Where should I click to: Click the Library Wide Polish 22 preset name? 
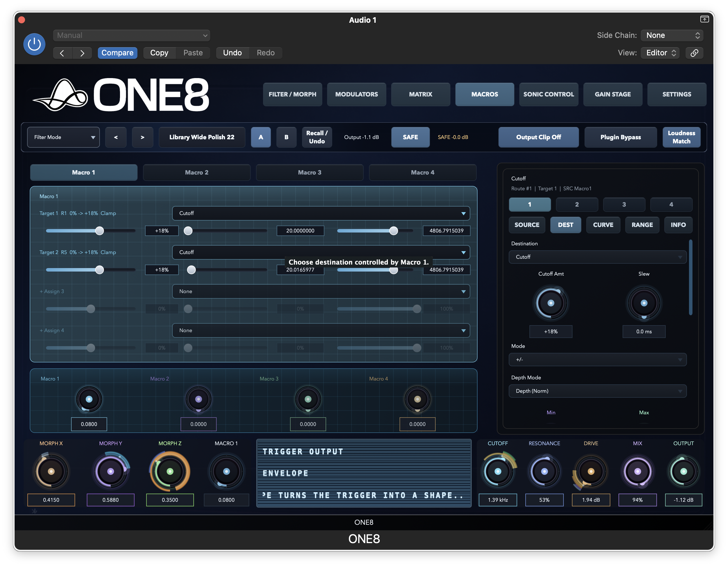202,137
